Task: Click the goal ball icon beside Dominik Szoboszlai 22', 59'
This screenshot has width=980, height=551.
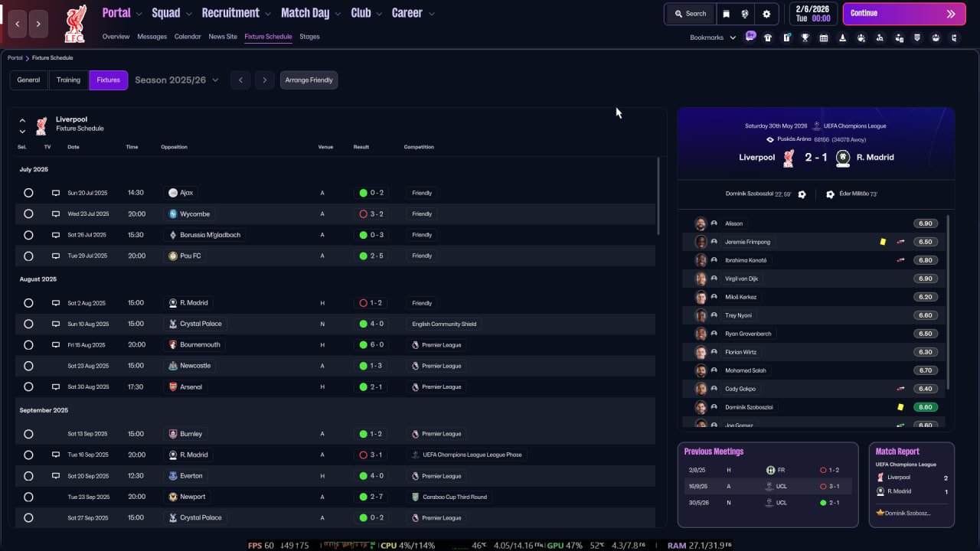Action: tap(802, 194)
